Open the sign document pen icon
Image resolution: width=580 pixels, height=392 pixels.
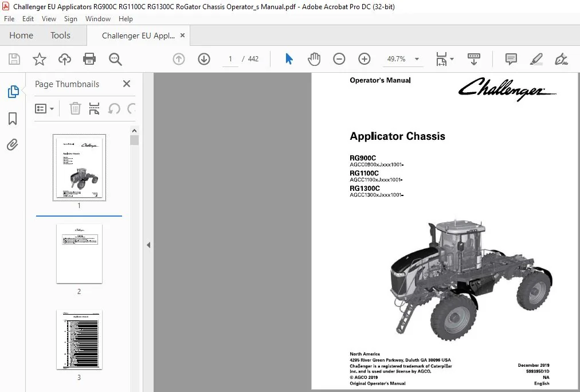[561, 59]
